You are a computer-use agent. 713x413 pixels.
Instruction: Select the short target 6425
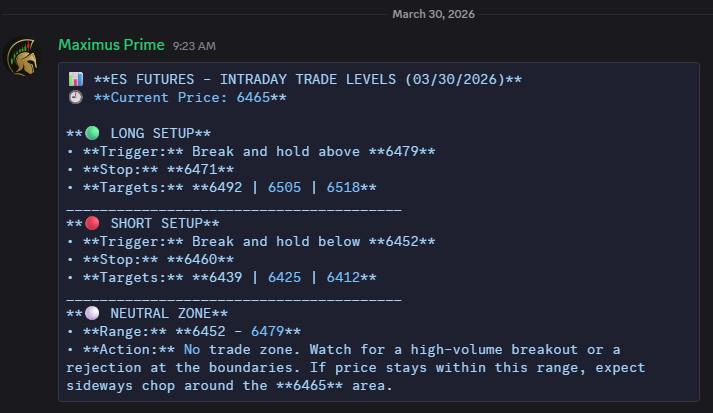[284, 277]
